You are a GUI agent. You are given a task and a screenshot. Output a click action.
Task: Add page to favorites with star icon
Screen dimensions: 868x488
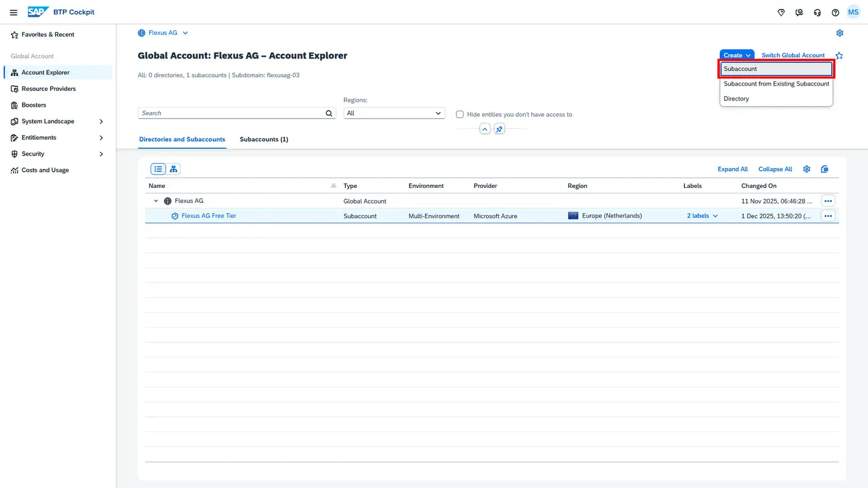(839, 55)
